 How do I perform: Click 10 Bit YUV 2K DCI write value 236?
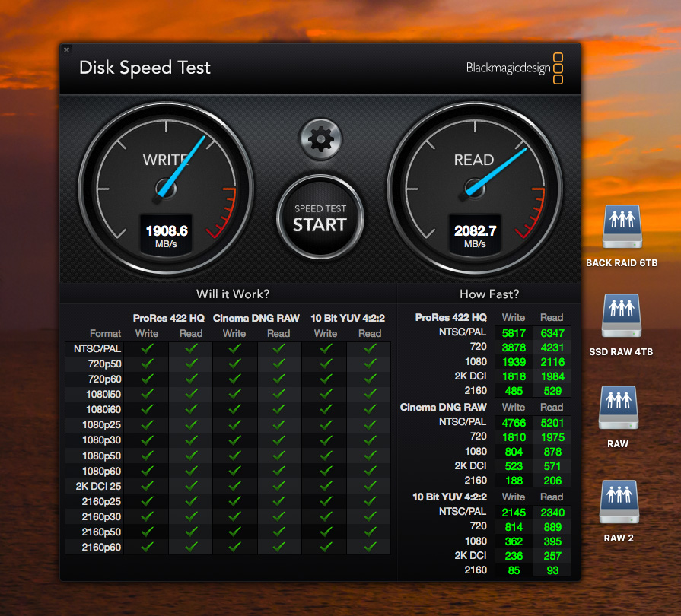click(514, 556)
